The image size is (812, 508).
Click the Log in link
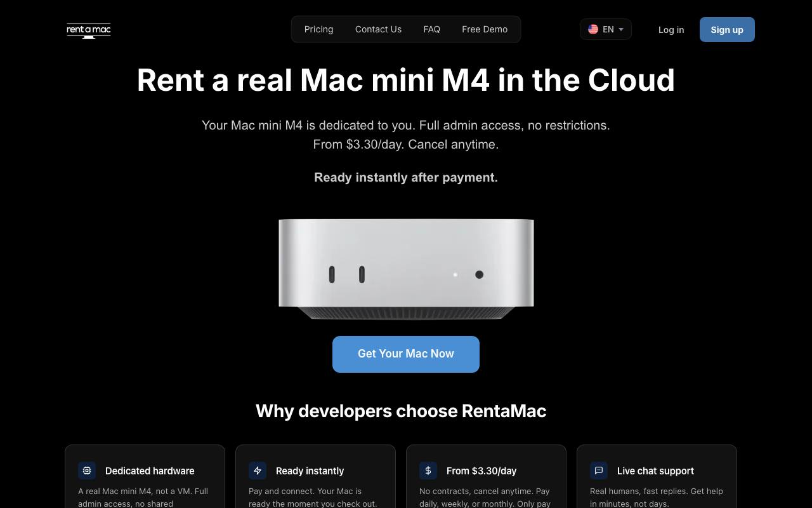click(x=671, y=30)
